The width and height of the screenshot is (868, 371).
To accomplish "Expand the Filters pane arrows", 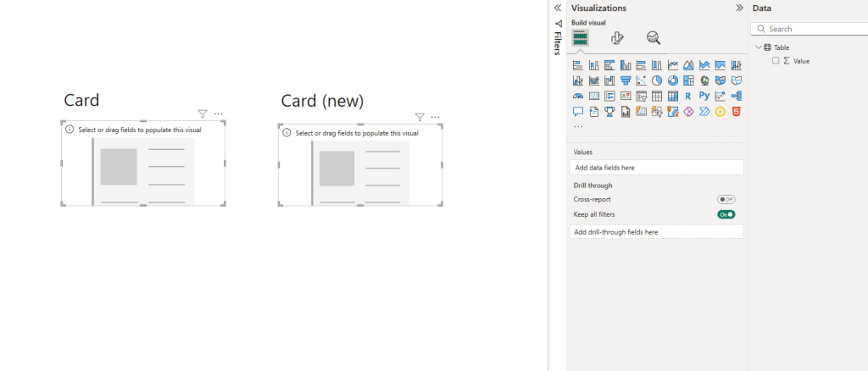I will click(557, 7).
